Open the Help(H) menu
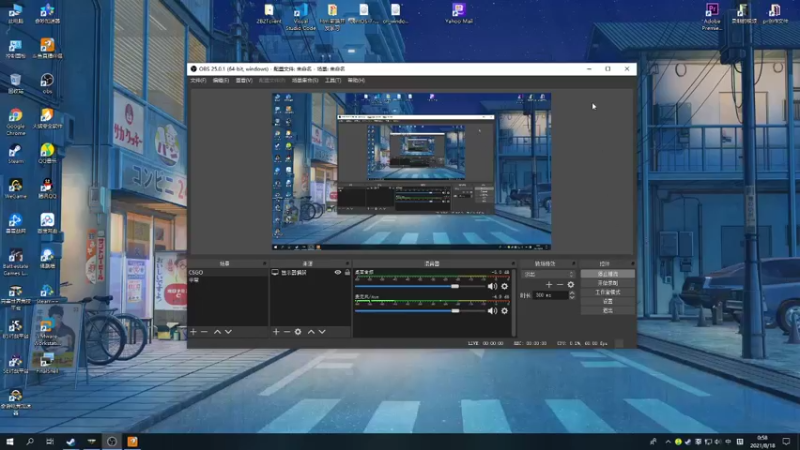Viewport: 800px width, 450px height. pyautogui.click(x=356, y=81)
